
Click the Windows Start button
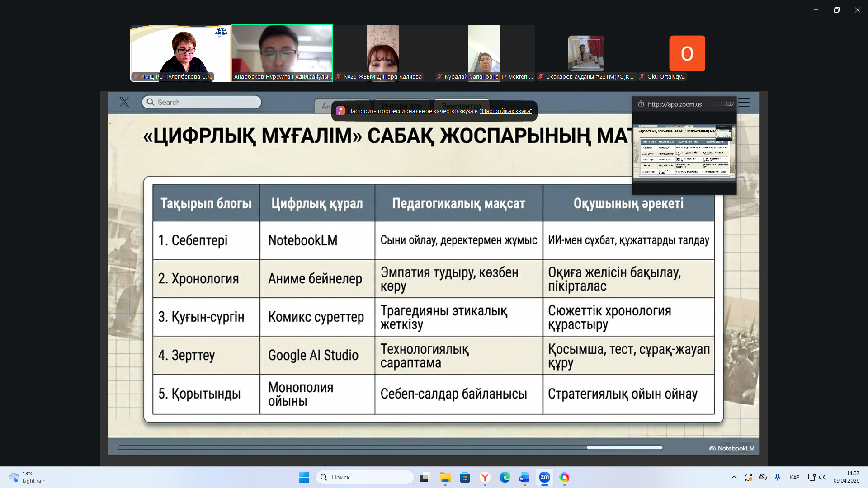click(x=304, y=477)
